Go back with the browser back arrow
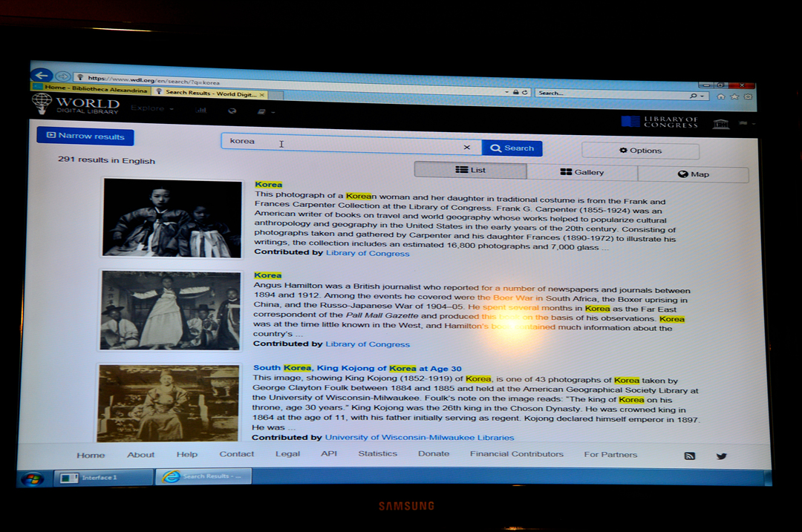 pos(42,75)
